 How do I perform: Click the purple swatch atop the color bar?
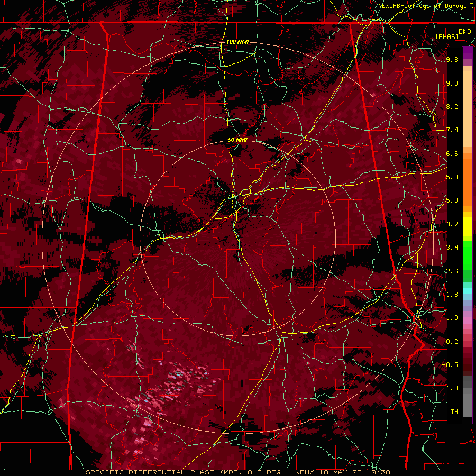(467, 53)
